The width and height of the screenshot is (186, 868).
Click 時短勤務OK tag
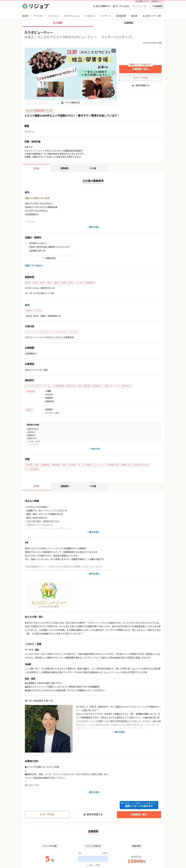coord(90,283)
